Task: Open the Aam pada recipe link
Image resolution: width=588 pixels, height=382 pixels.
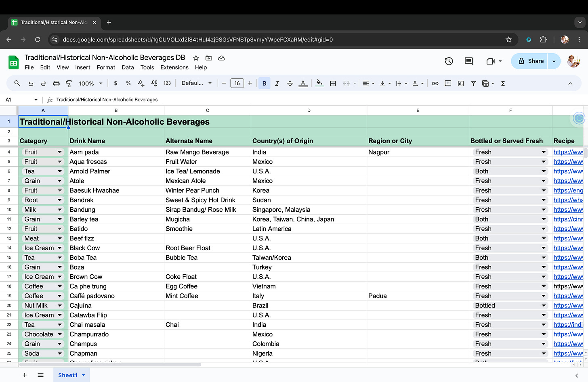Action: pyautogui.click(x=568, y=152)
